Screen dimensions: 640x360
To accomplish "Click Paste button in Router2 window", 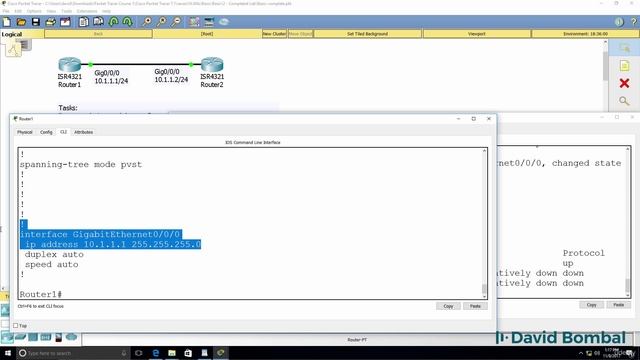I will coord(618,305).
